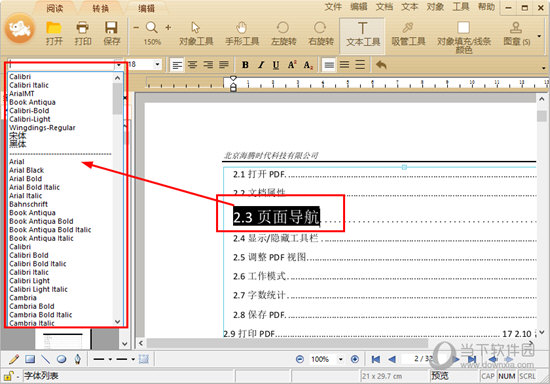Set single line spacing

(x=329, y=65)
